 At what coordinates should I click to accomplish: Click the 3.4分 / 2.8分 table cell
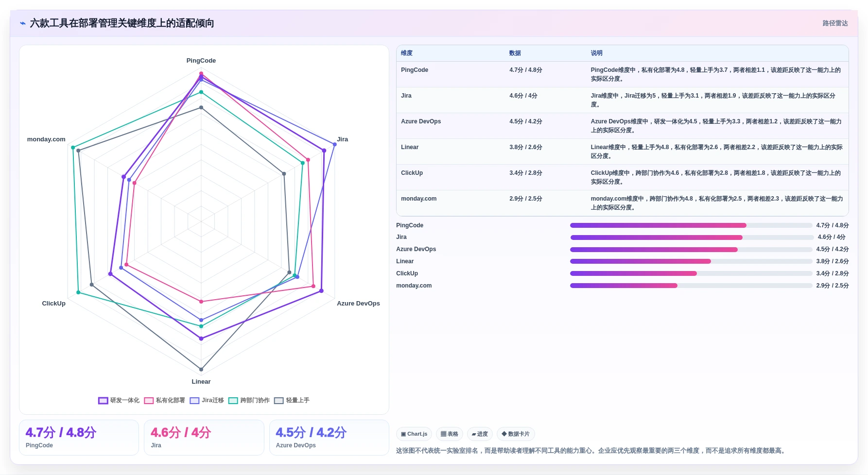point(526,173)
